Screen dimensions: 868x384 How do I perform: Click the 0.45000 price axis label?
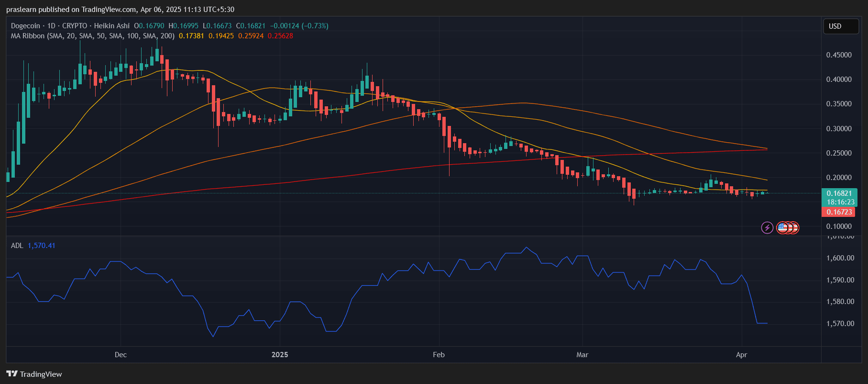839,55
